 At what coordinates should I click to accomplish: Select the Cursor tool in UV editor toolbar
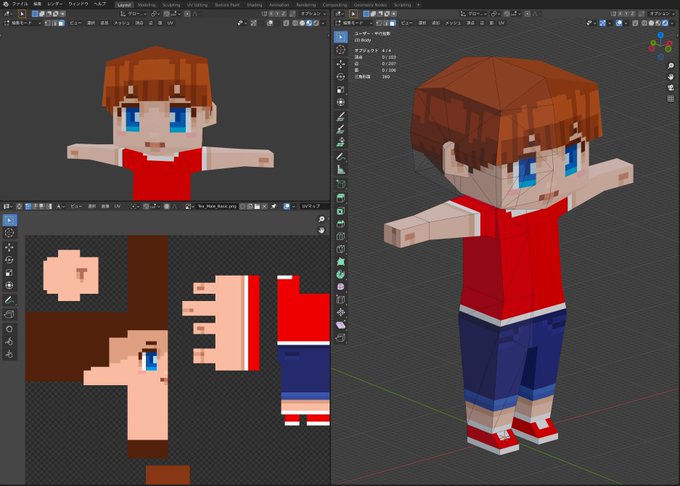[x=9, y=233]
